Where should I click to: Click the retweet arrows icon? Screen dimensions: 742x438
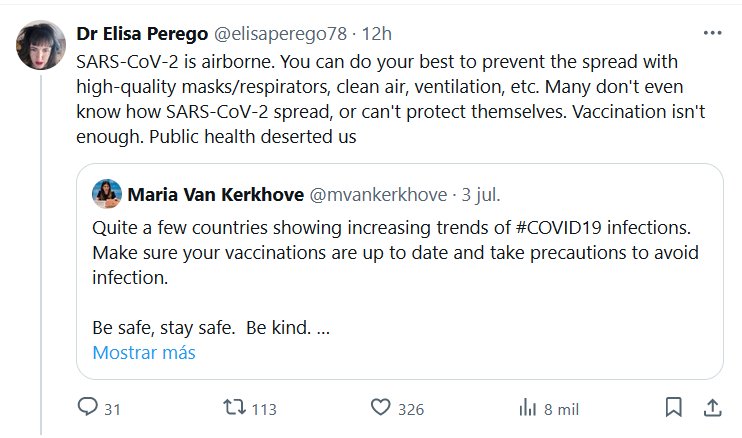[232, 408]
